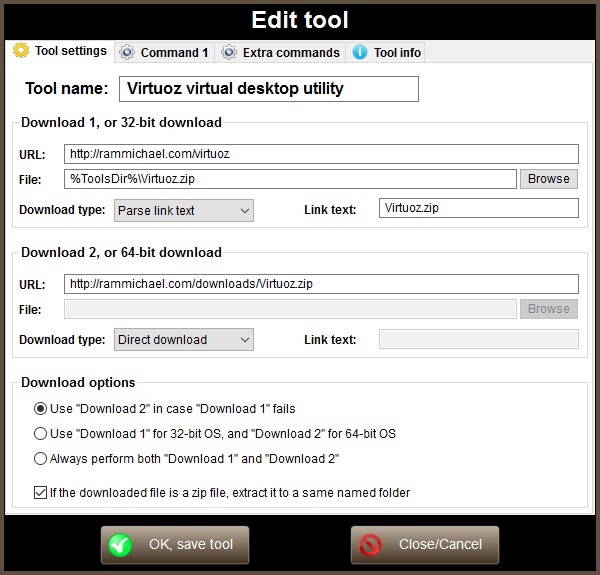Click the 'Edit tool' title text
Viewport: 600px width, 575px height.
[x=300, y=20]
